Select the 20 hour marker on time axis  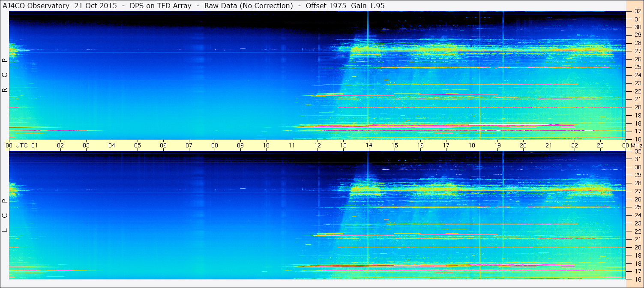523,145
